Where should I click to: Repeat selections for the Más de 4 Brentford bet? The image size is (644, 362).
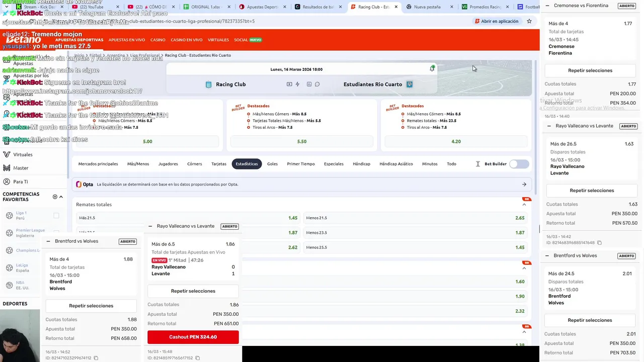[91, 306]
